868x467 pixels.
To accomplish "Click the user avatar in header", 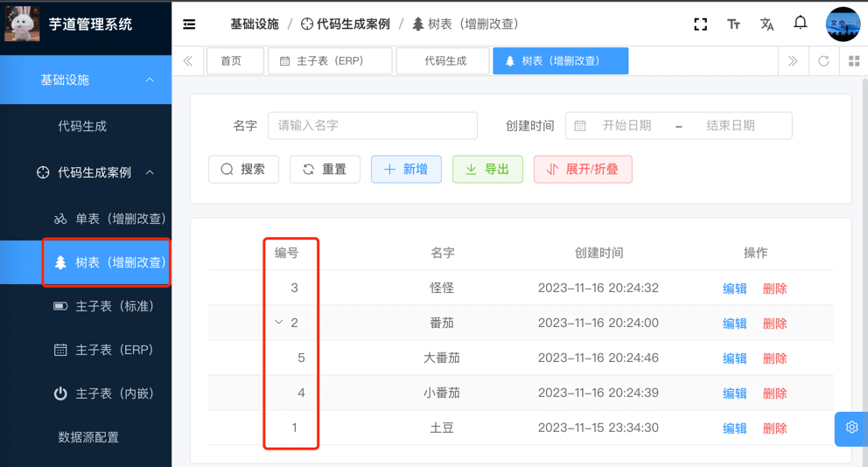I will (x=843, y=24).
